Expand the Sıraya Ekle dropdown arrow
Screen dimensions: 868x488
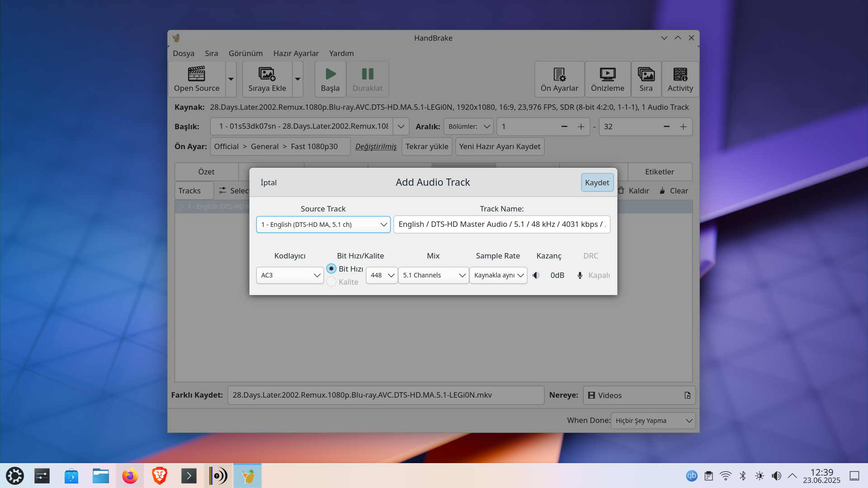(297, 79)
